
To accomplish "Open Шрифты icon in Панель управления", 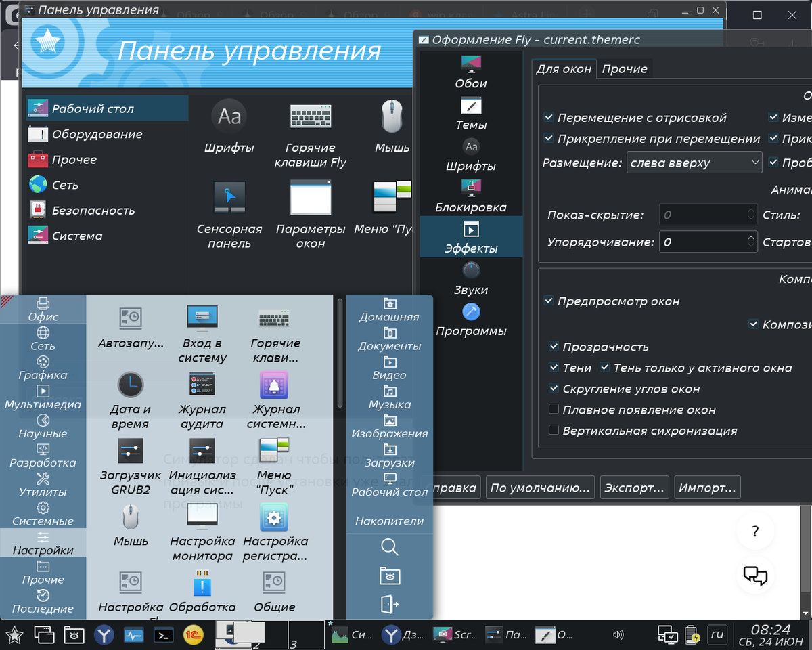I will pyautogui.click(x=229, y=127).
